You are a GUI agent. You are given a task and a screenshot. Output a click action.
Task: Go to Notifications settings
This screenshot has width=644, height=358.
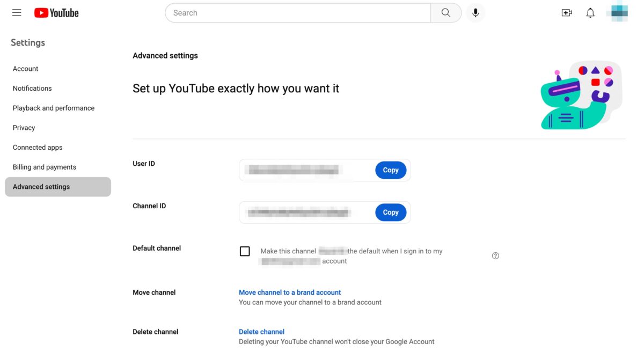[x=32, y=89]
